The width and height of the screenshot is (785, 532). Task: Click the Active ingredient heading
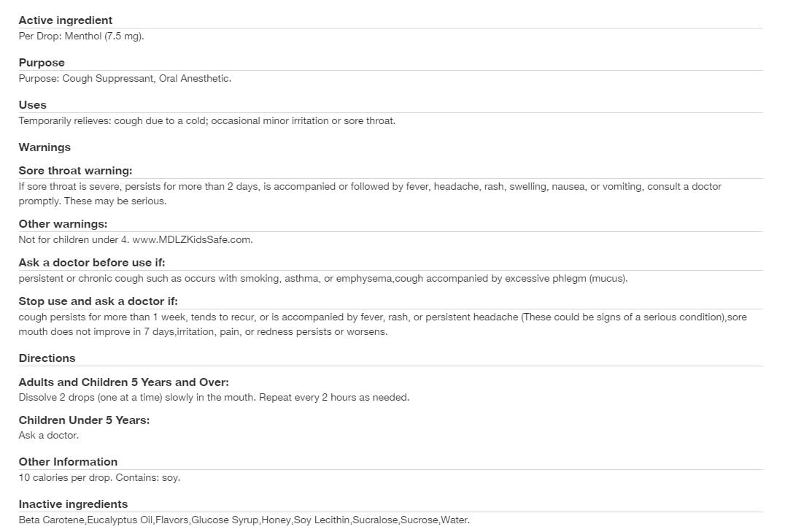[66, 20]
